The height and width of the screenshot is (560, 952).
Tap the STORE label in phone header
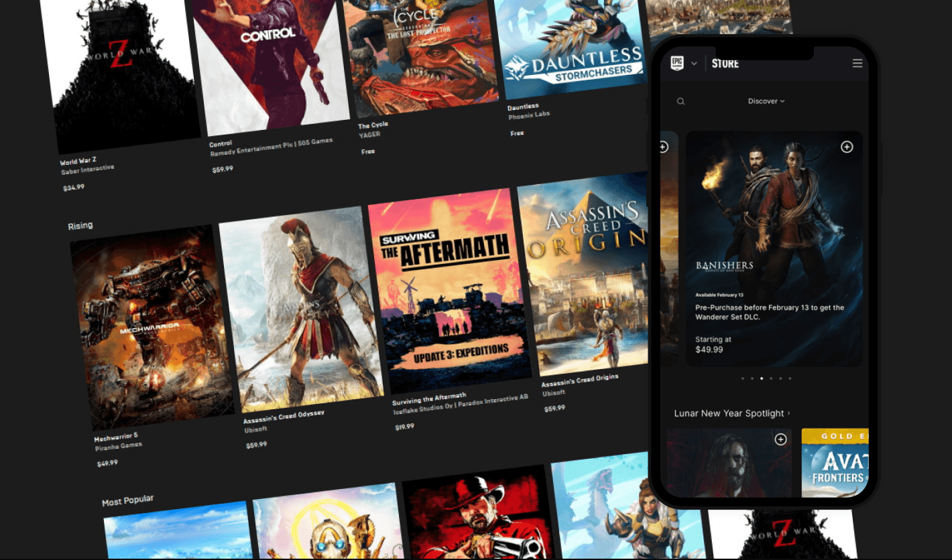pos(725,64)
